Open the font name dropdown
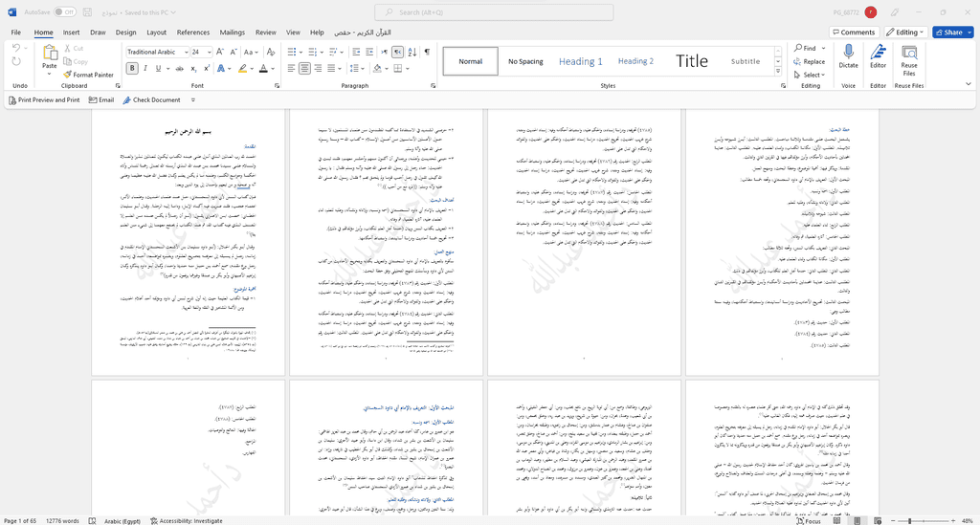 [187, 53]
